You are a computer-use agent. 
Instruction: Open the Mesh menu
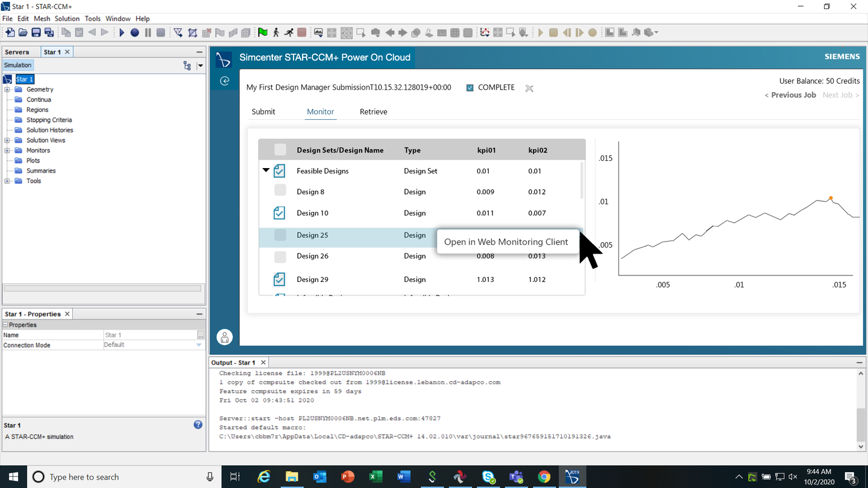(42, 19)
